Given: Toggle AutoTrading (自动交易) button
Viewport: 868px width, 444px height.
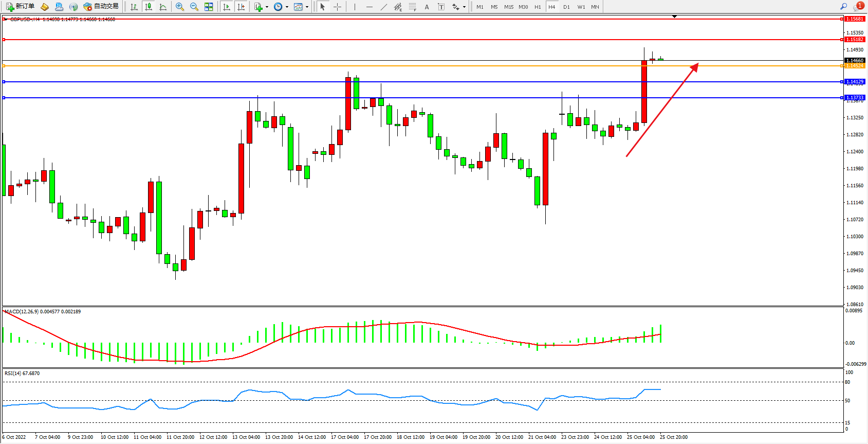Looking at the screenshot, I should (x=101, y=7).
